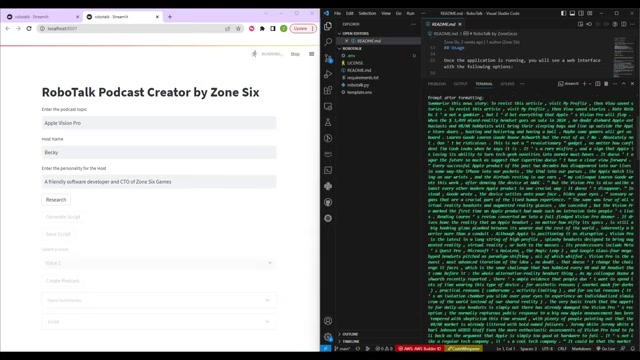Click the Host Name input field
This screenshot has height=360, width=640.
(159, 152)
